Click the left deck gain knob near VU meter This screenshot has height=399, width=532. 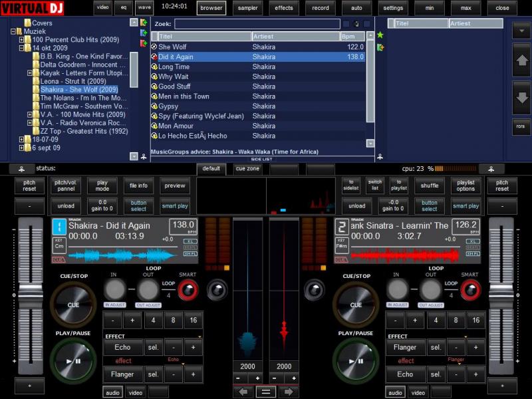217,290
